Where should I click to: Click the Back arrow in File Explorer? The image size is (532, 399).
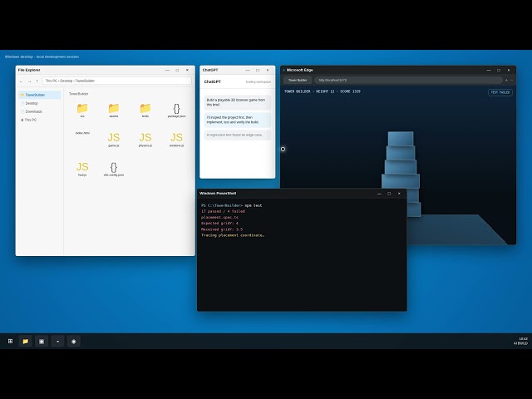click(x=21, y=81)
